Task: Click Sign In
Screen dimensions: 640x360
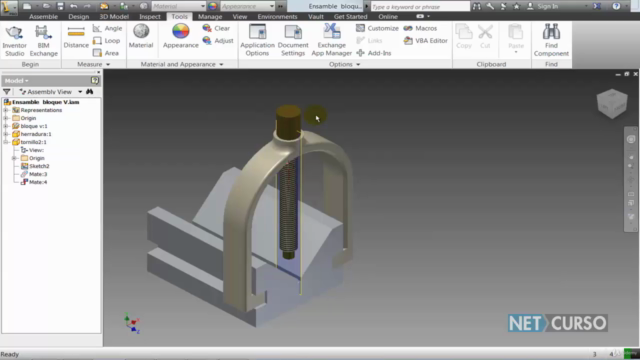Action: pos(542,6)
